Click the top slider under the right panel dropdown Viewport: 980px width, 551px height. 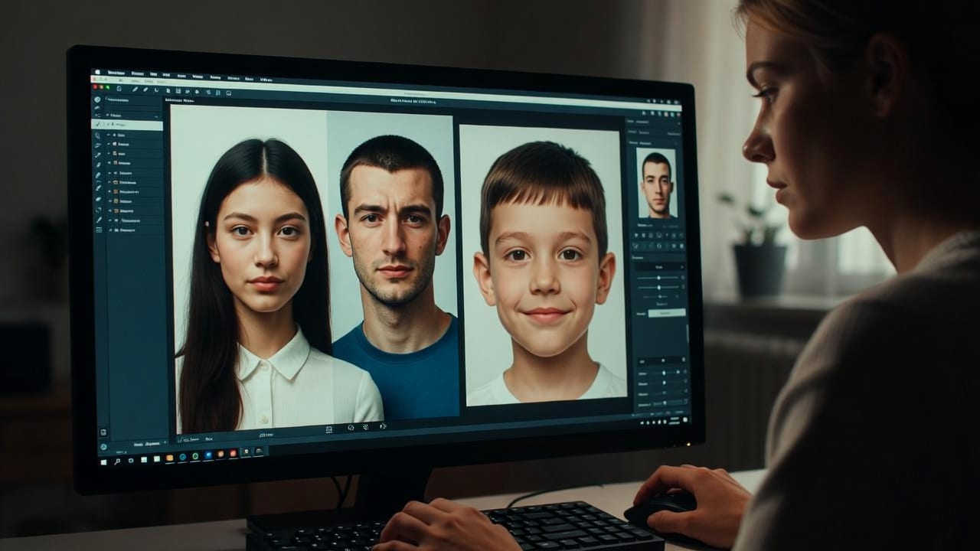click(x=659, y=278)
